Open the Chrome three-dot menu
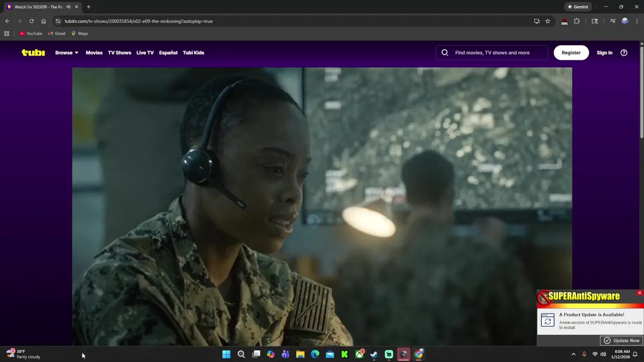 (x=637, y=21)
